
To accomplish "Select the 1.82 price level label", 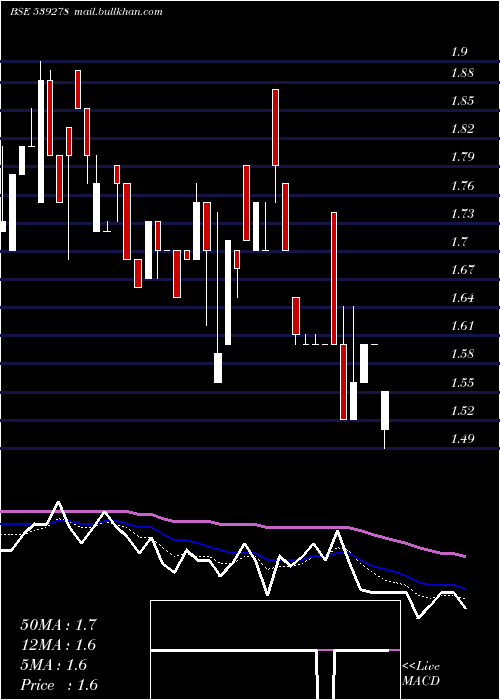I will click(x=462, y=129).
